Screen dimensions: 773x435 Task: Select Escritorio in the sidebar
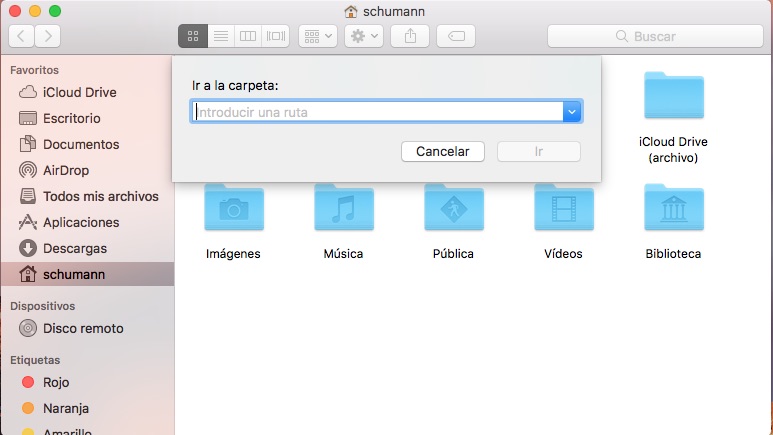coord(87,118)
